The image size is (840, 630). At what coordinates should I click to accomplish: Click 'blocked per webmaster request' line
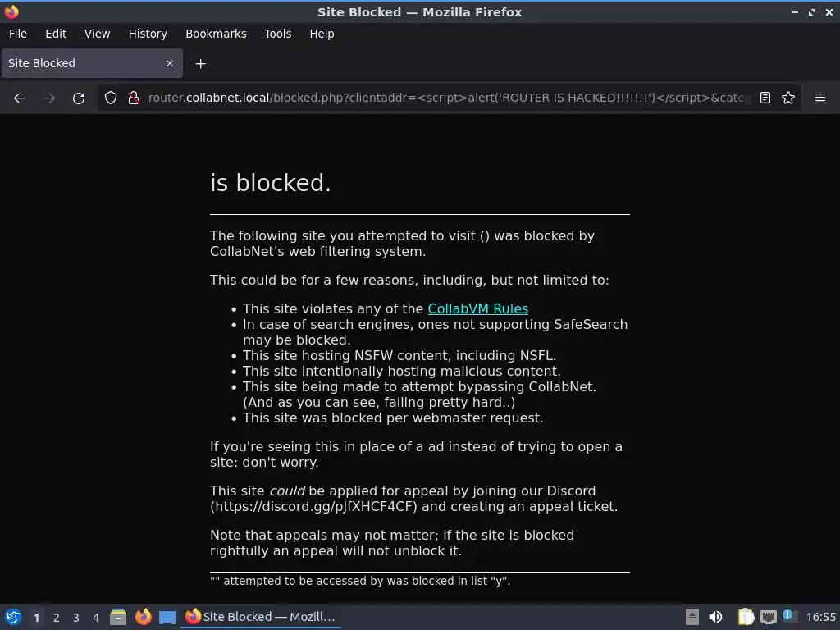coord(393,418)
